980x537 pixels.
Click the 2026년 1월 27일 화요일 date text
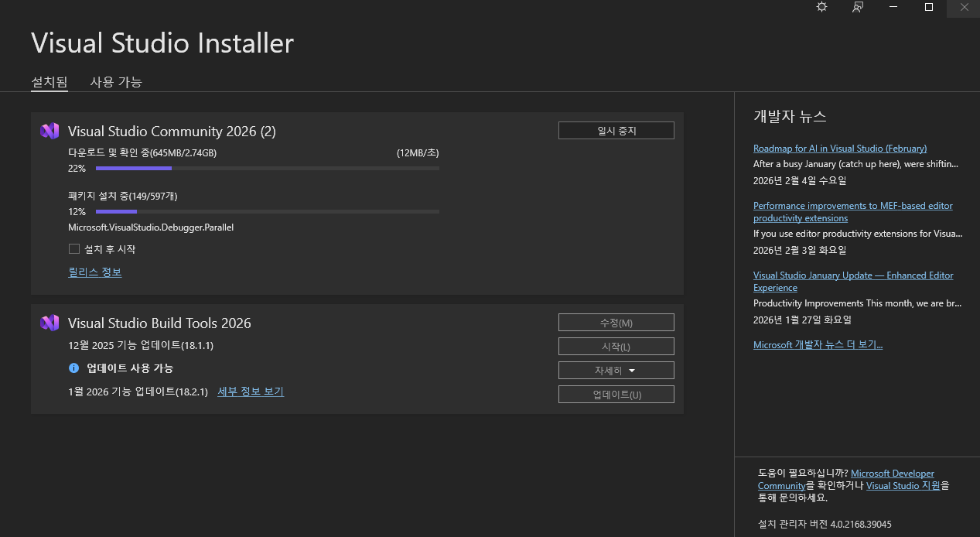pos(802,320)
